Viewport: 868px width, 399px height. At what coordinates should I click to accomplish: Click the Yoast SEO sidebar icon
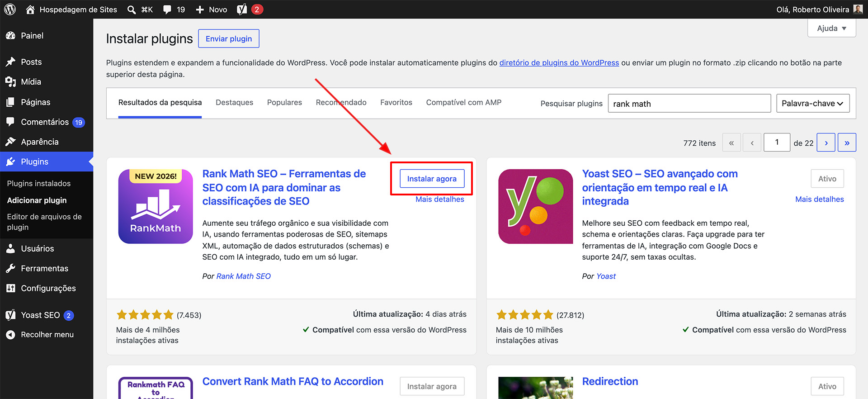[x=10, y=315]
